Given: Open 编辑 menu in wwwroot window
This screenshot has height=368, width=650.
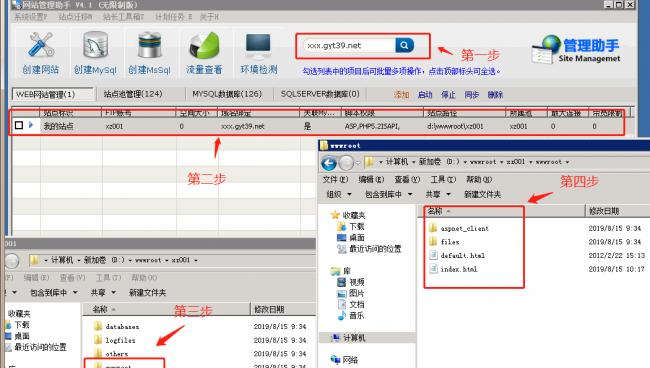Looking at the screenshot, I should click(x=371, y=179).
